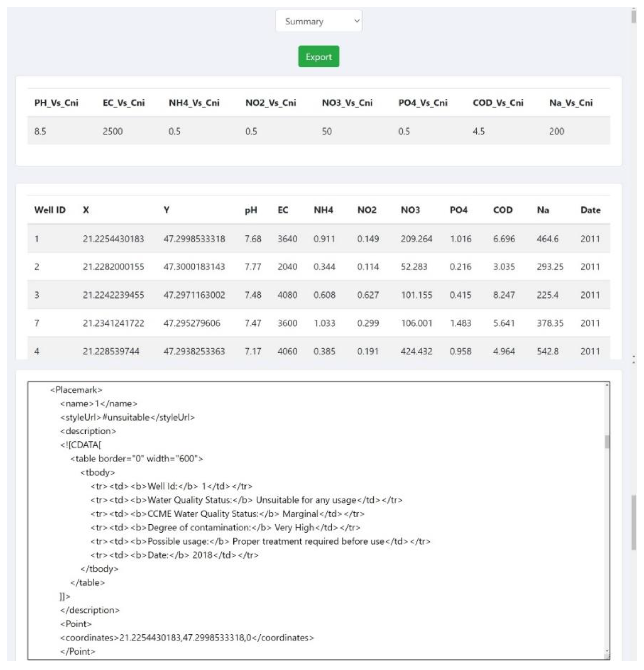Click the page vertical scrollbar thumb
Viewport: 644px width, 670px height.
(634, 522)
